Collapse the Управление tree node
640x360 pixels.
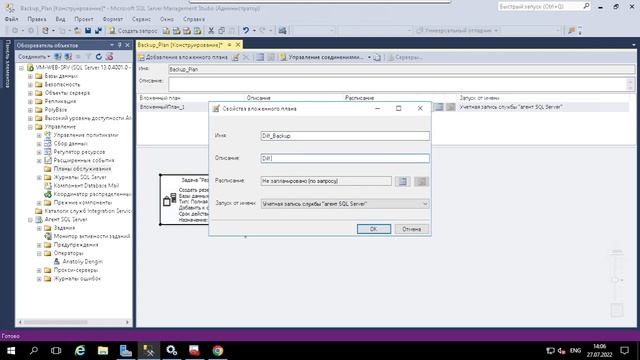pyautogui.click(x=30, y=127)
